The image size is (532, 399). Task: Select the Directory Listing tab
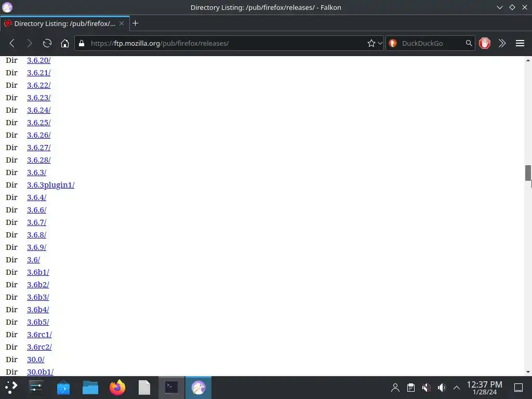65,23
